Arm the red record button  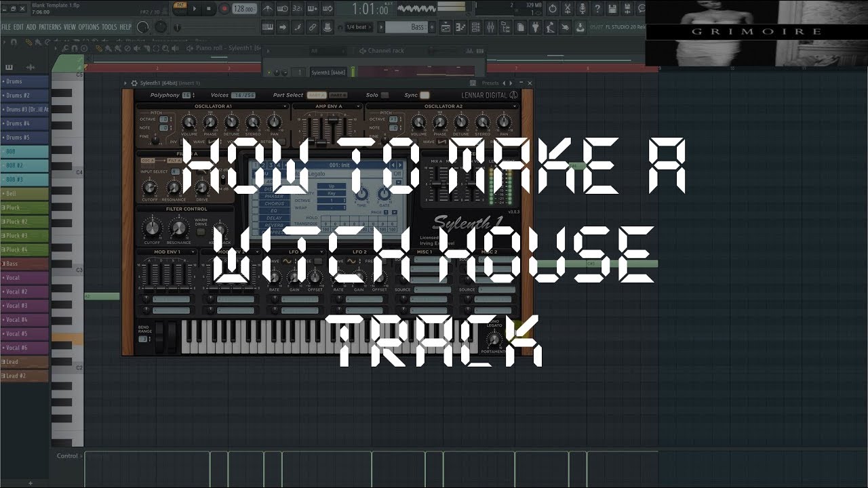pos(224,8)
